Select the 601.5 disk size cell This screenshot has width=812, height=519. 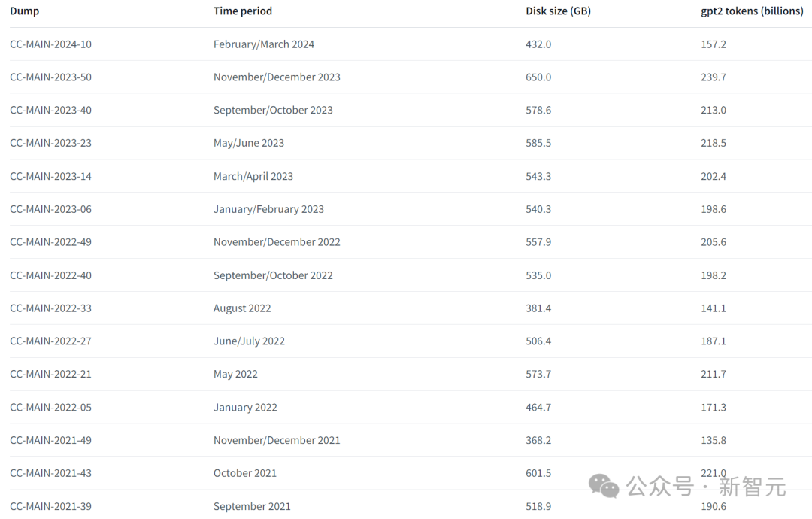click(x=538, y=473)
